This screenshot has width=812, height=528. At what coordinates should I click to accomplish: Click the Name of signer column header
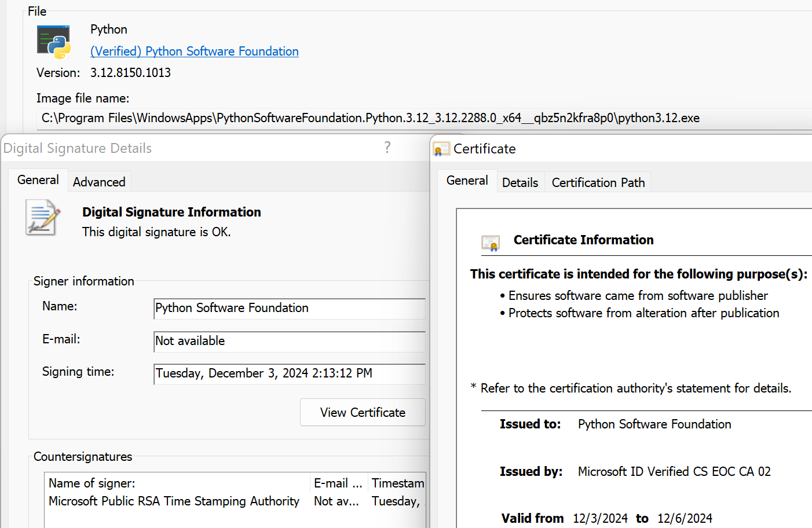(177, 483)
